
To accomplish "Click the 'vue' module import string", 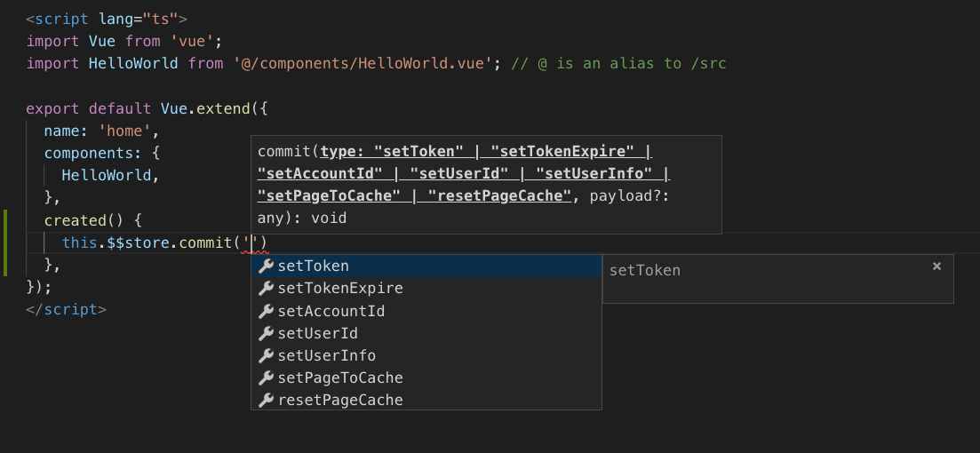I will (192, 41).
